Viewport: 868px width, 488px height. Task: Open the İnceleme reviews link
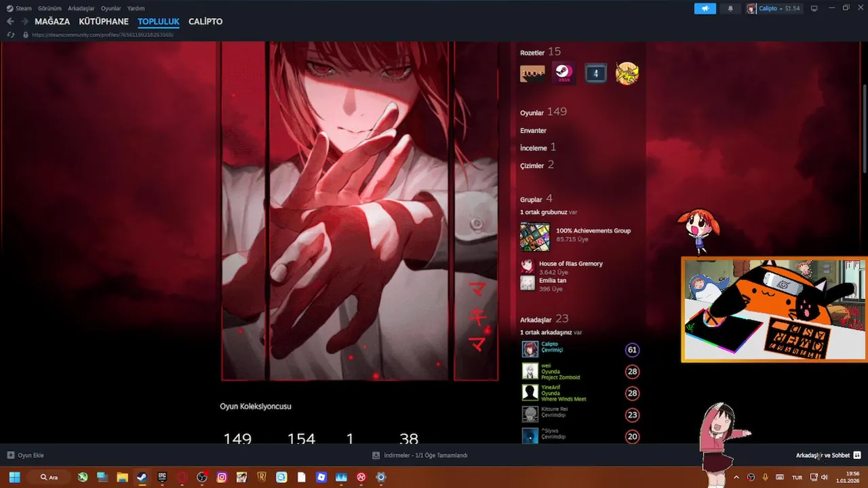pos(538,147)
